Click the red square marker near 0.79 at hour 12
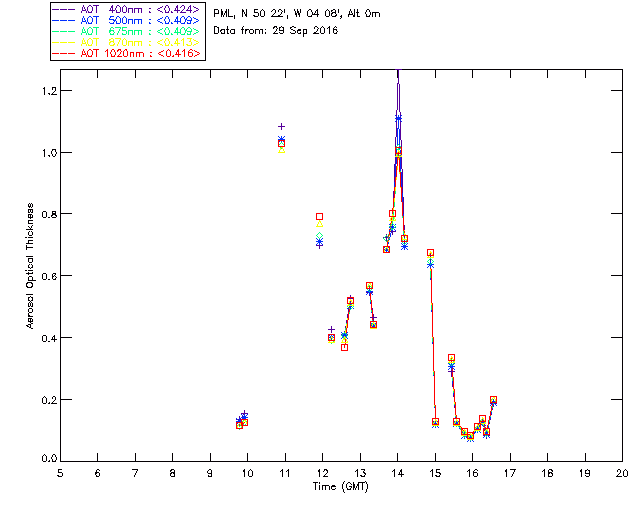The image size is (640, 512). pyautogui.click(x=320, y=216)
